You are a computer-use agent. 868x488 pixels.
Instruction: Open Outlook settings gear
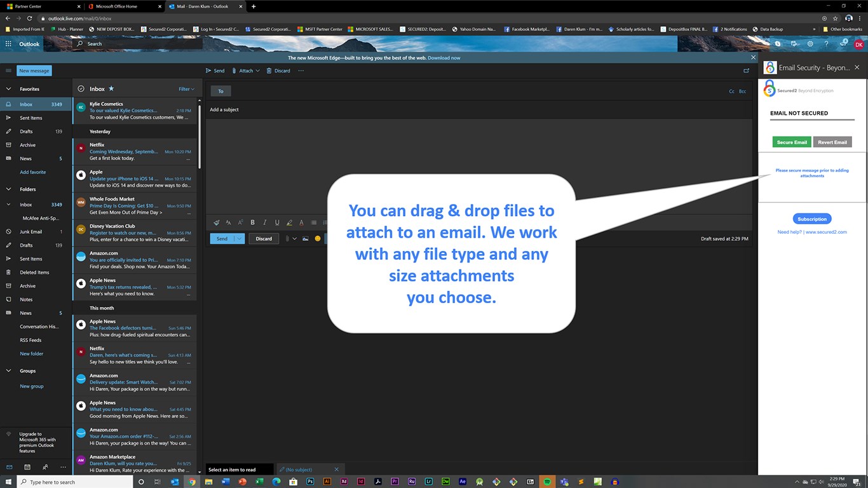[810, 44]
